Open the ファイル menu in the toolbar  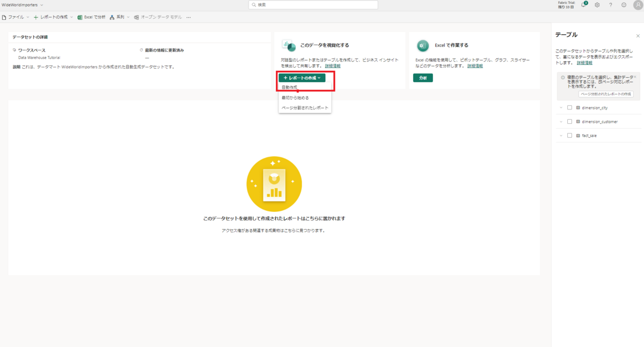(16, 17)
